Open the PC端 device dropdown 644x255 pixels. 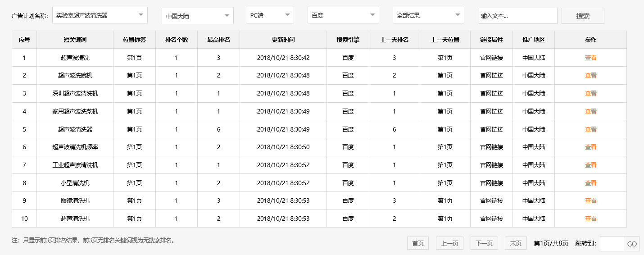click(x=270, y=15)
